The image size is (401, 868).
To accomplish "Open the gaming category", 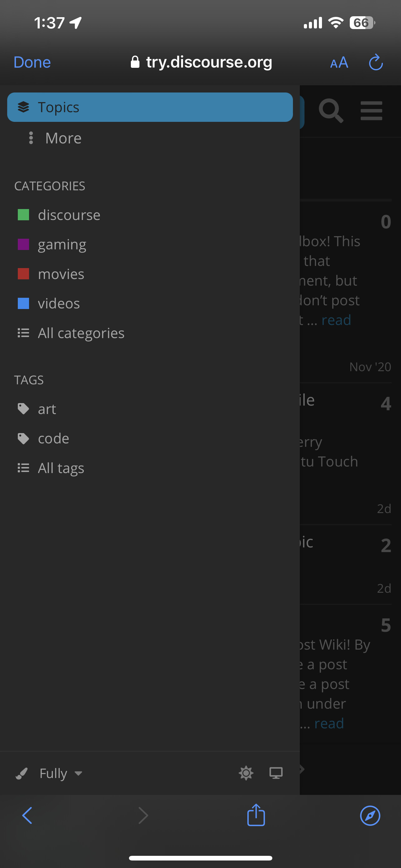I will [62, 245].
